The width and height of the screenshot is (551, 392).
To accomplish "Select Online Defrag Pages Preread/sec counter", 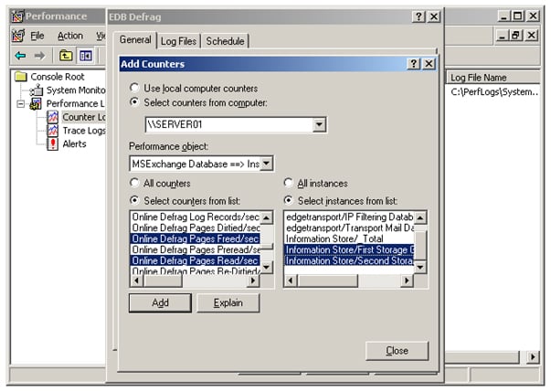I will (196, 249).
